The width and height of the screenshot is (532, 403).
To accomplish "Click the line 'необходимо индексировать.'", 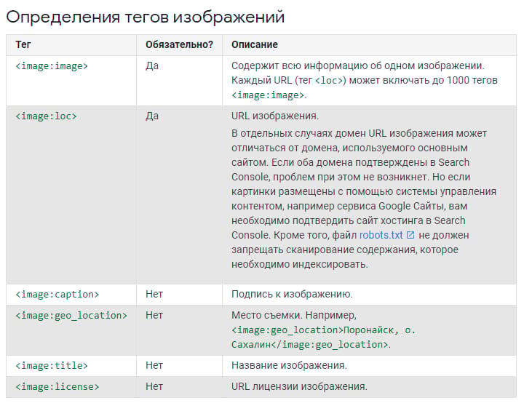I will point(300,264).
